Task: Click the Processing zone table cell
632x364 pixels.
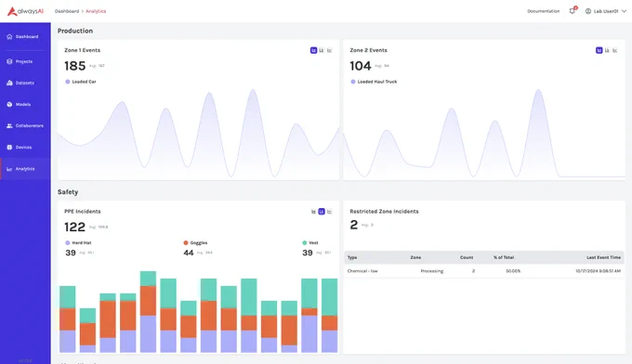Action: coord(432,271)
